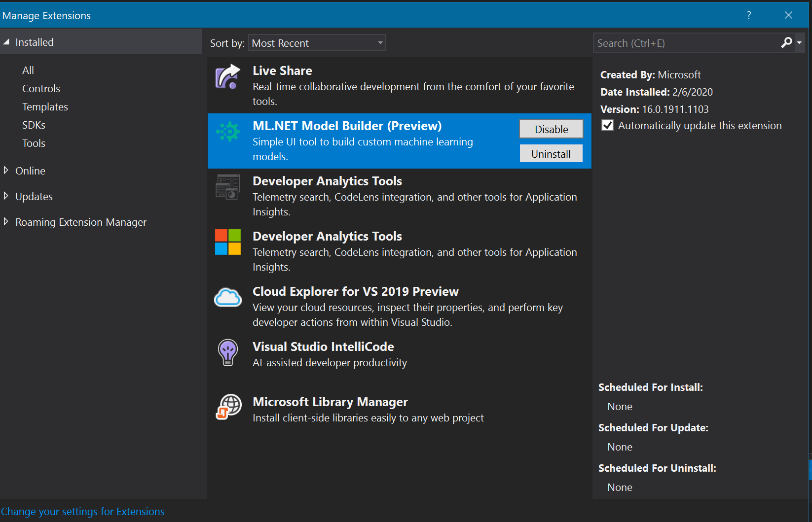Select the Templates category
This screenshot has height=522, width=812.
pyautogui.click(x=45, y=106)
